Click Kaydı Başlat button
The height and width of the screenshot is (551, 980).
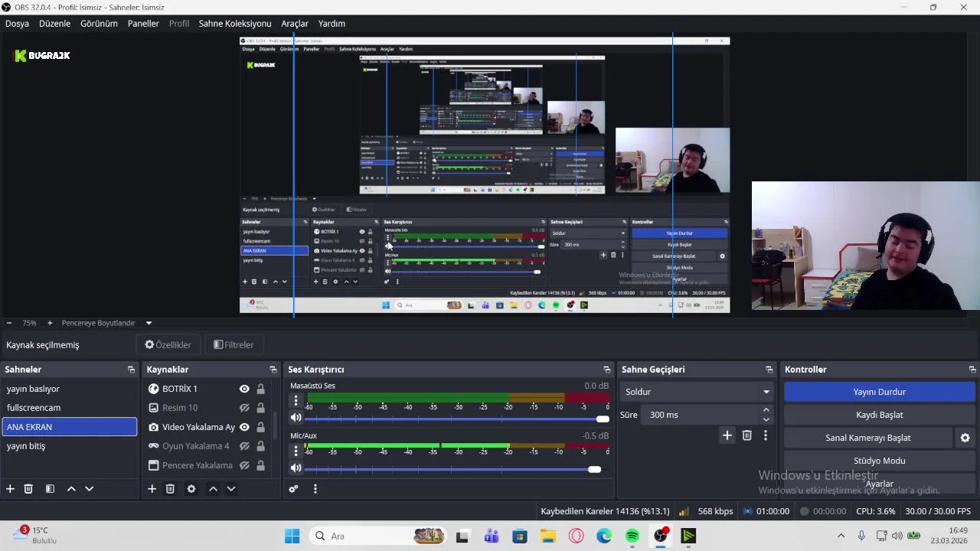(880, 415)
